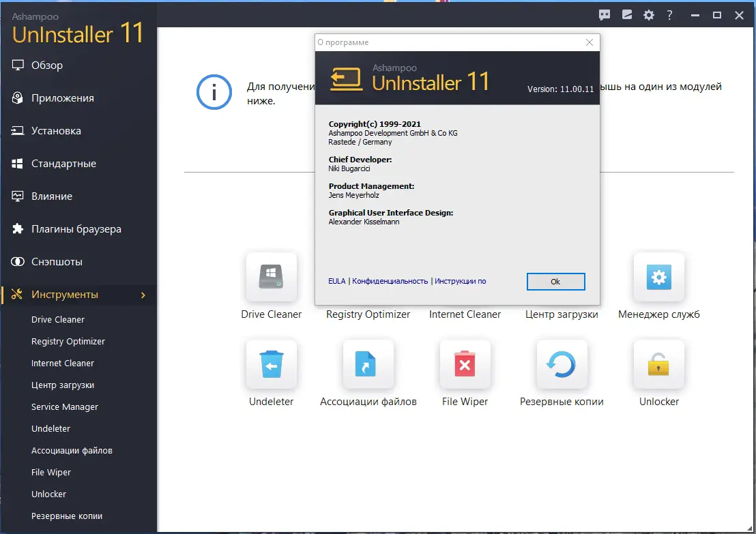
Task: Open Резервные копии (backups) tool
Action: click(562, 364)
